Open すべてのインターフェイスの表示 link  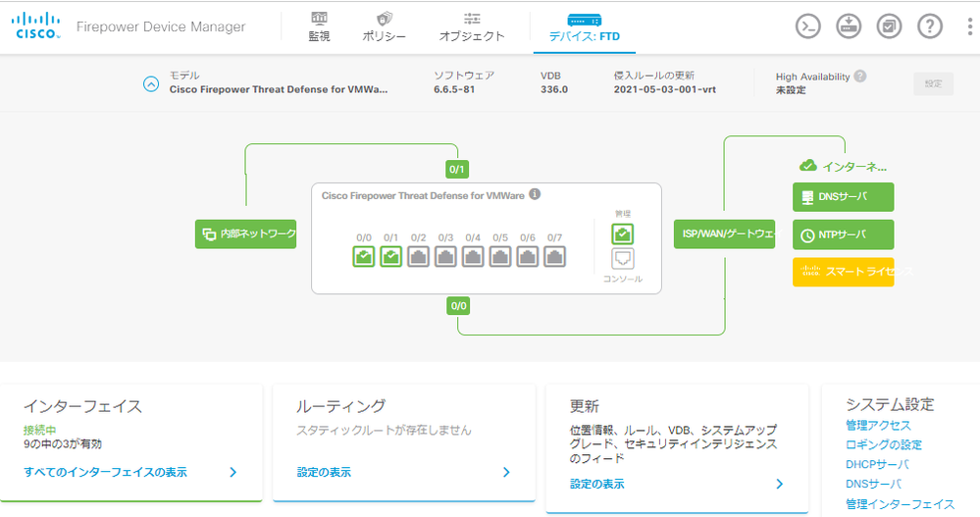pos(105,472)
